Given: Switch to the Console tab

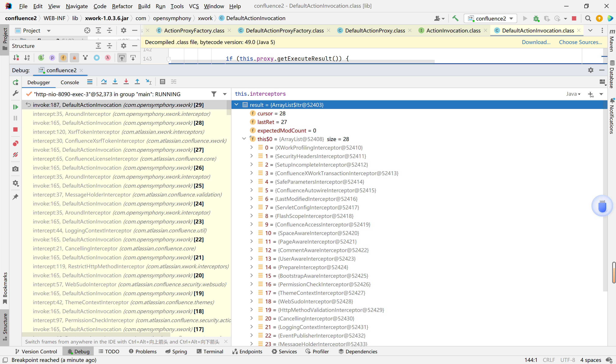Looking at the screenshot, I should [x=70, y=82].
